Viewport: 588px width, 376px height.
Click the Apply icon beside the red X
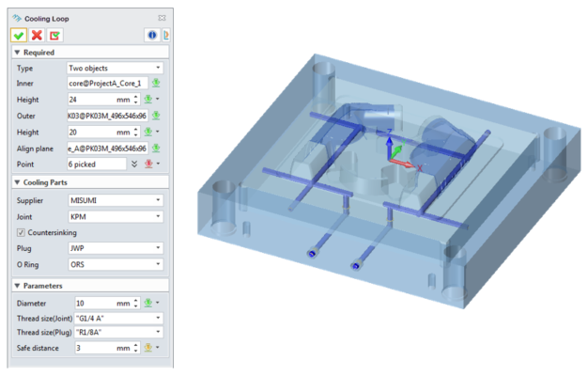pos(54,35)
